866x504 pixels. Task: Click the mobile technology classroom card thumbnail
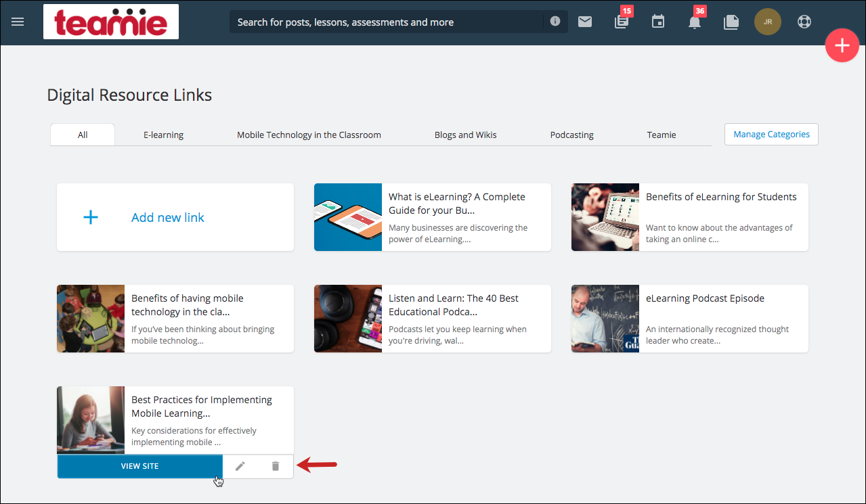91,319
